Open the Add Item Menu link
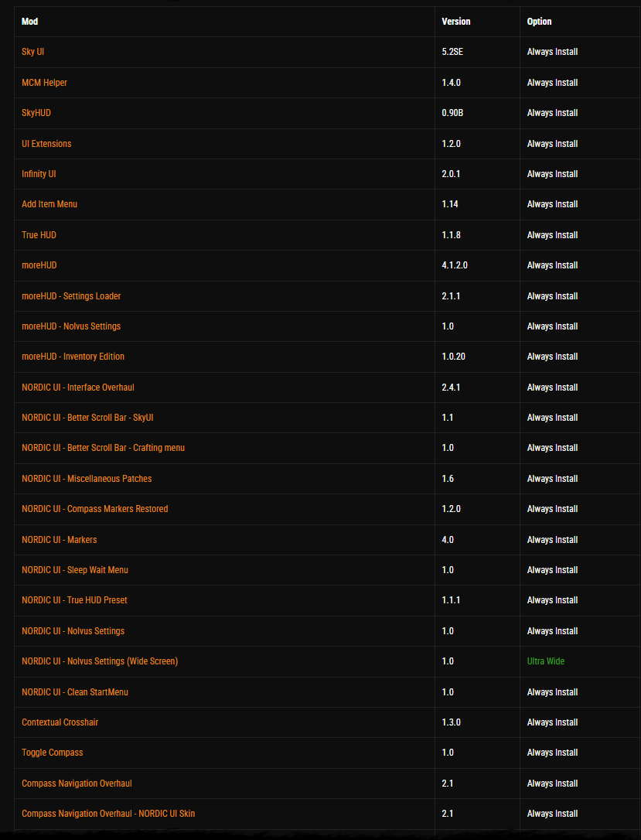This screenshot has height=840, width=641. pyautogui.click(x=49, y=204)
